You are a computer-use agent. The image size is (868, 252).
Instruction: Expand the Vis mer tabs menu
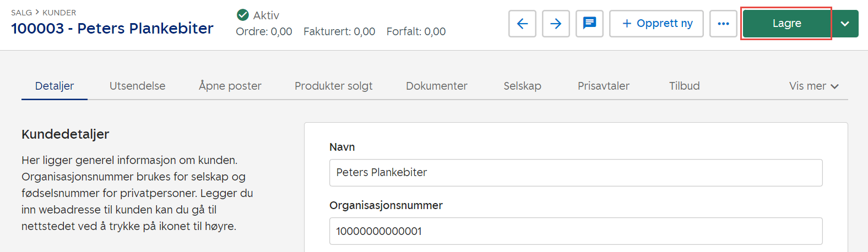click(813, 86)
